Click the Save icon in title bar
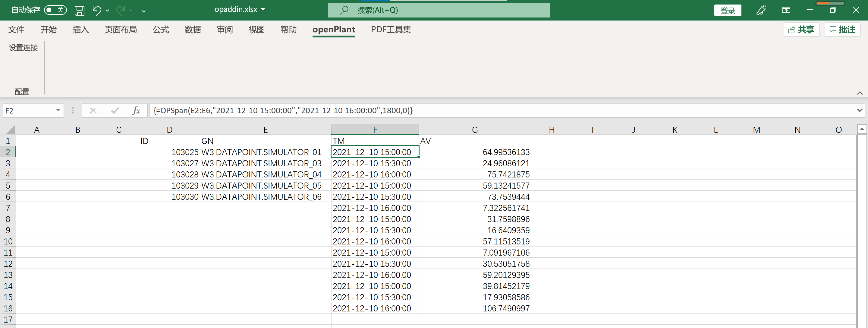This screenshot has width=868, height=328. [x=80, y=11]
